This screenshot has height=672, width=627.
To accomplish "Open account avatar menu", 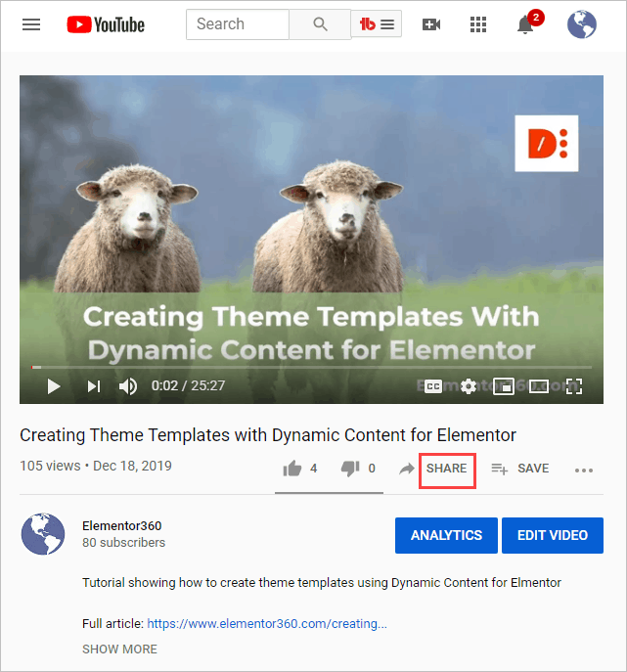I will [582, 24].
